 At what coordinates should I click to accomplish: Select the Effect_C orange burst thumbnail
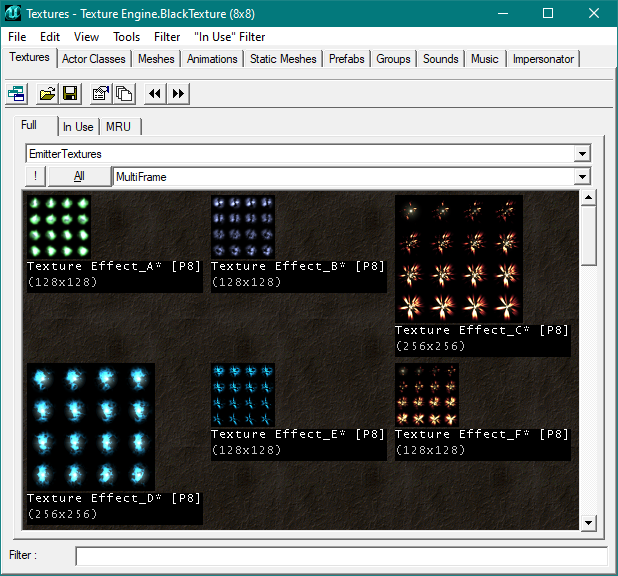459,259
